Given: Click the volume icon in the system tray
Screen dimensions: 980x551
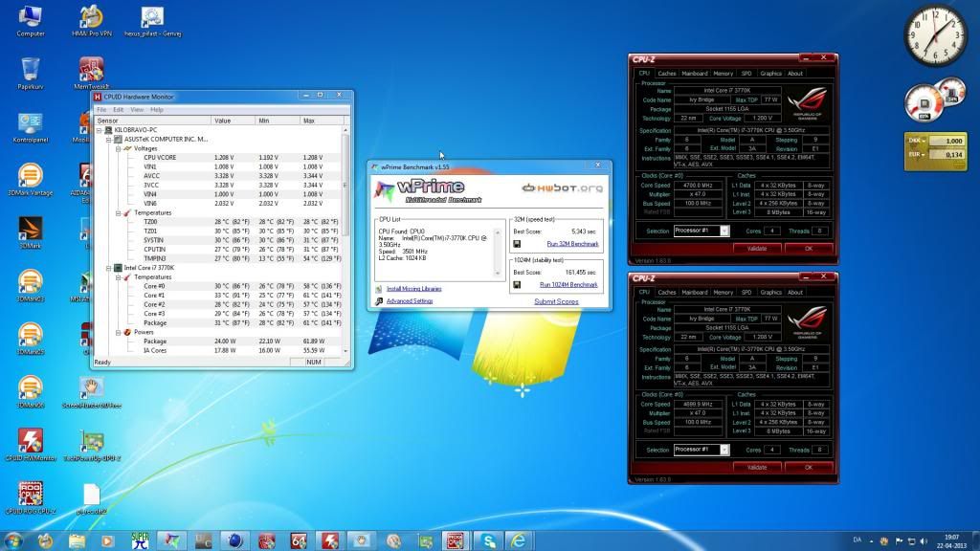Looking at the screenshot, I should pos(924,541).
